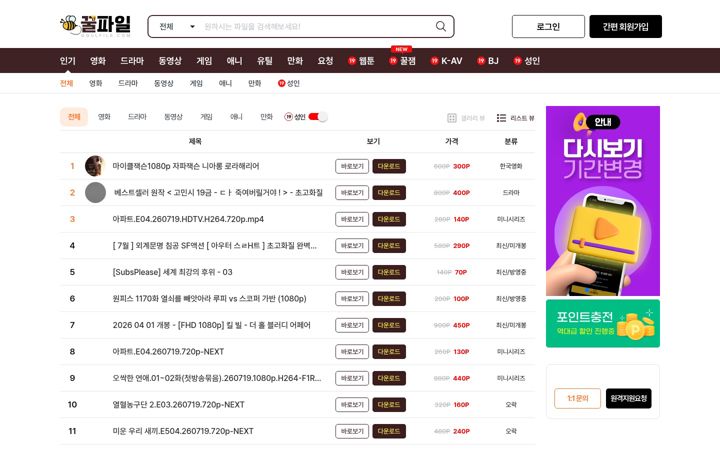Switch to 리스트 뷰 list view icon
The image size is (720, 450).
click(501, 118)
